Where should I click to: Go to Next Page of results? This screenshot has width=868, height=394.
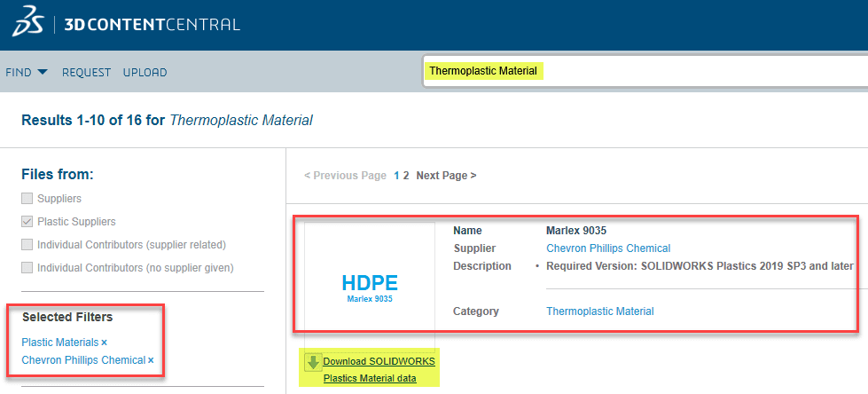[x=446, y=176]
